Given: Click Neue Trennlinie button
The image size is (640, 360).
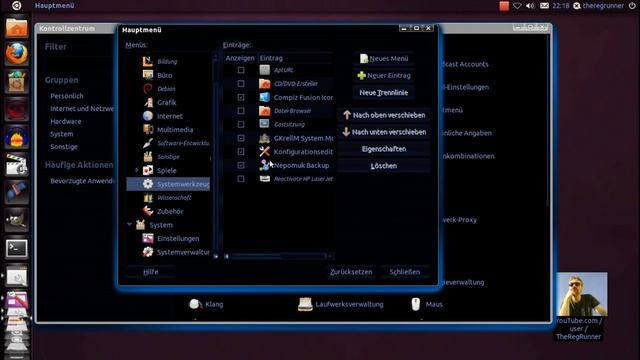Looking at the screenshot, I should click(x=384, y=93).
